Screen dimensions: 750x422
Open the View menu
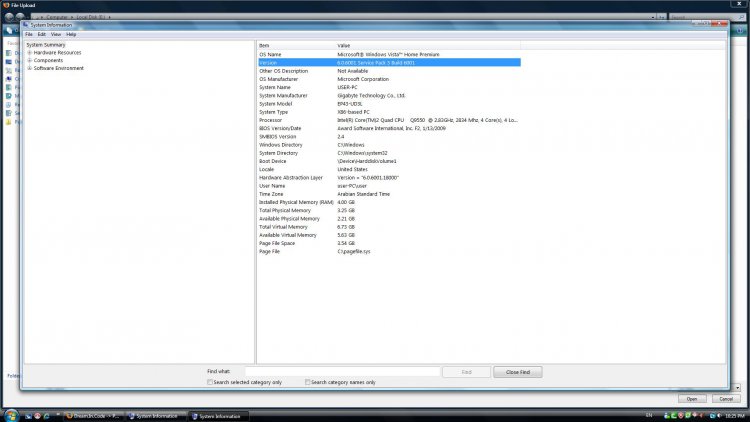56,34
